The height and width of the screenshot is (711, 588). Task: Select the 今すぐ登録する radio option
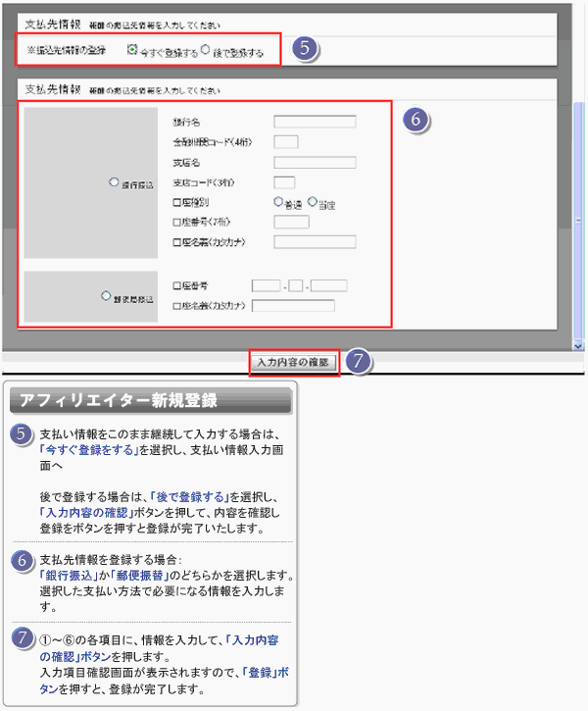click(132, 49)
